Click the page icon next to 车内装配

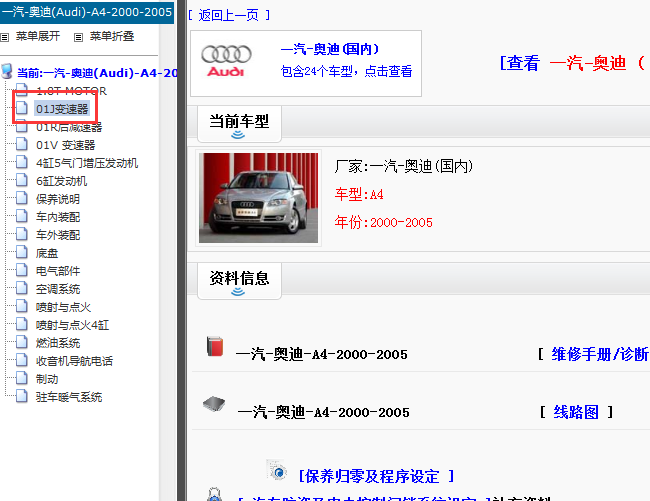(22, 216)
